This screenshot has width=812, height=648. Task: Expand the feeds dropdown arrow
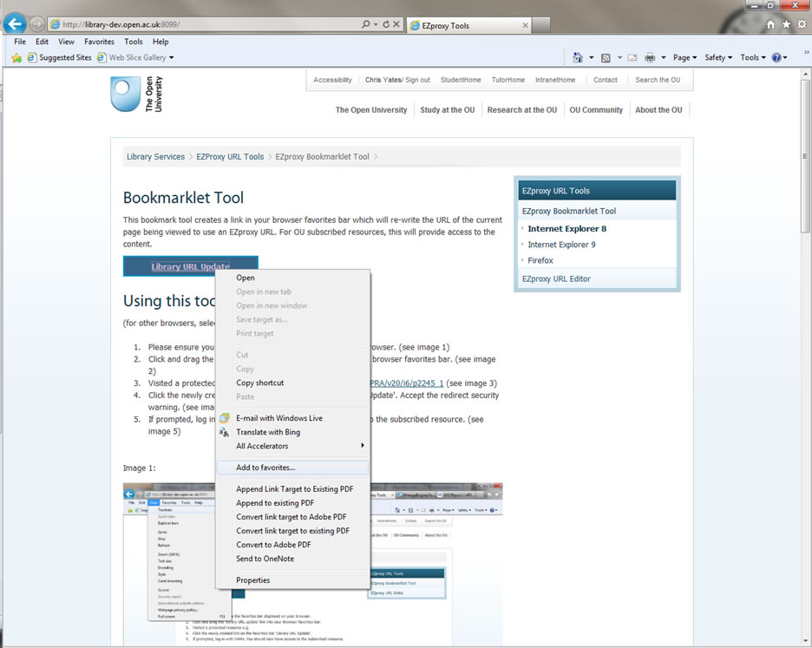coord(619,57)
